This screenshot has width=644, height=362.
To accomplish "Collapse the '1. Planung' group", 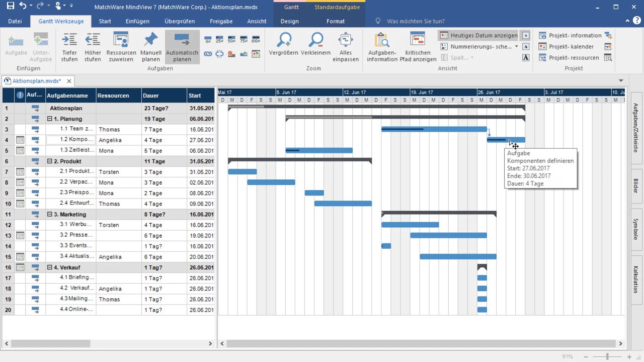I will click(x=50, y=119).
